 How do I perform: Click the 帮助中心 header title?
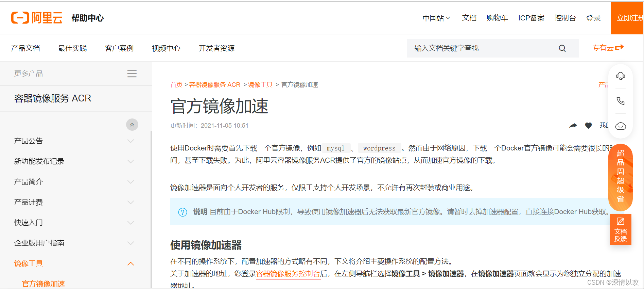tap(88, 18)
